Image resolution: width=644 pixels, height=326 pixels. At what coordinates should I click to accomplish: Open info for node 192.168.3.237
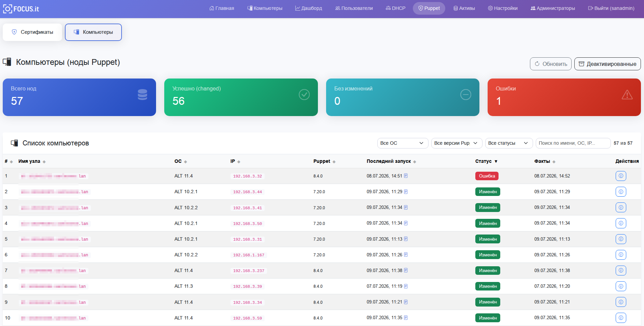coord(621,270)
